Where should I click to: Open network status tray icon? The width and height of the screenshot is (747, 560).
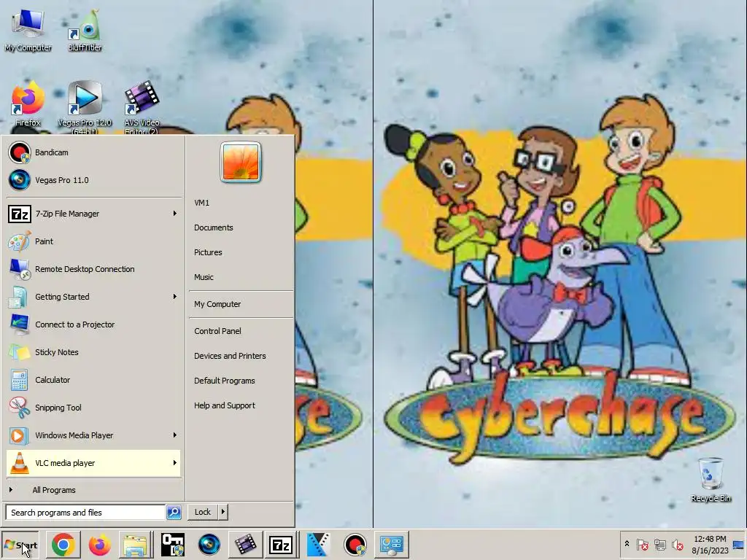659,544
